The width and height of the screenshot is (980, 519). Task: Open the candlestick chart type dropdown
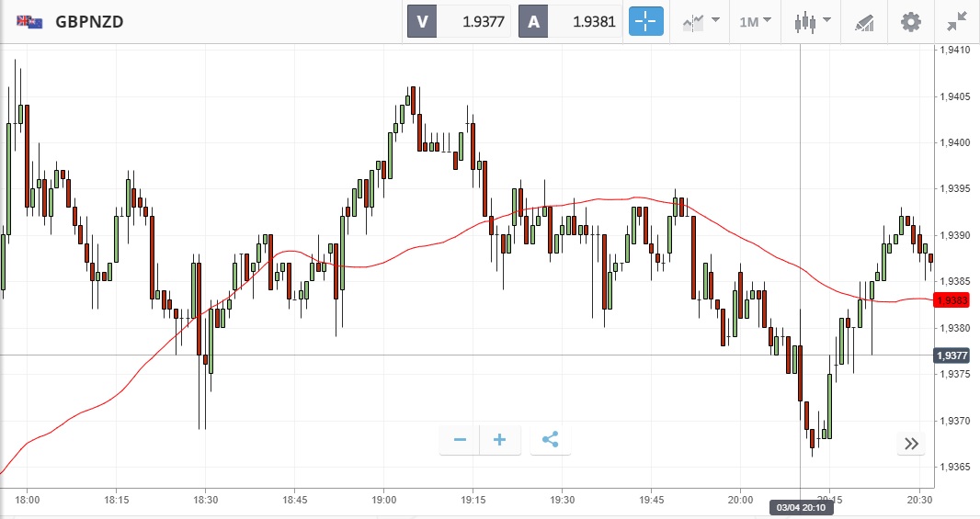pos(814,21)
